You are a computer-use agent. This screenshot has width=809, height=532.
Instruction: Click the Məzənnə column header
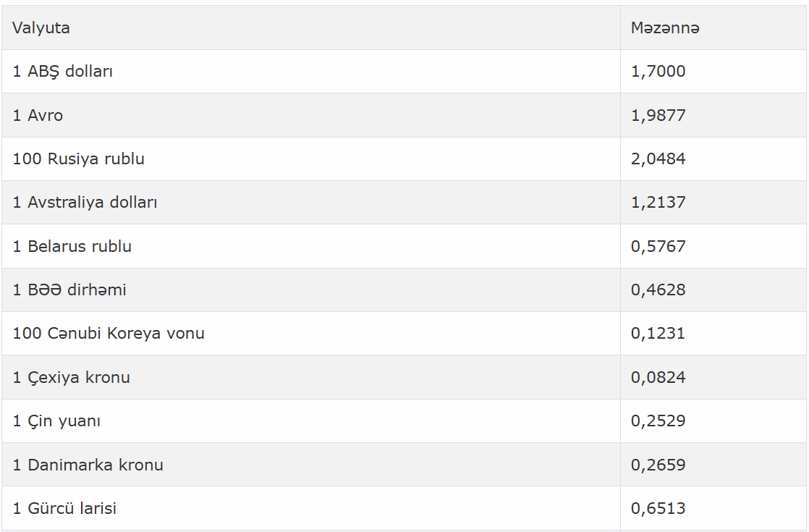(x=665, y=28)
